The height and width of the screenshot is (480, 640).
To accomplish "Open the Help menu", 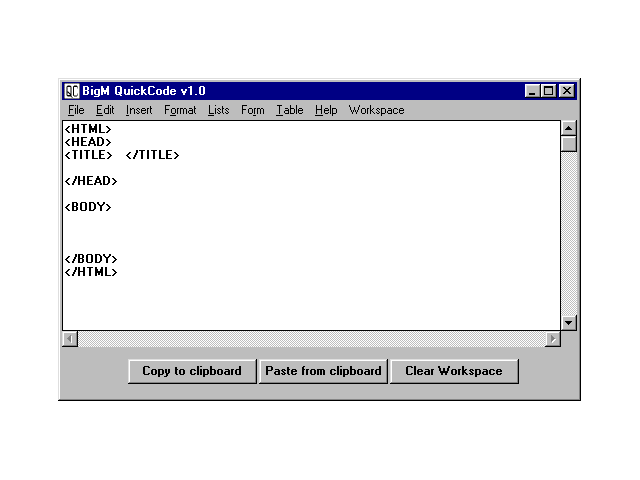I will pos(326,110).
